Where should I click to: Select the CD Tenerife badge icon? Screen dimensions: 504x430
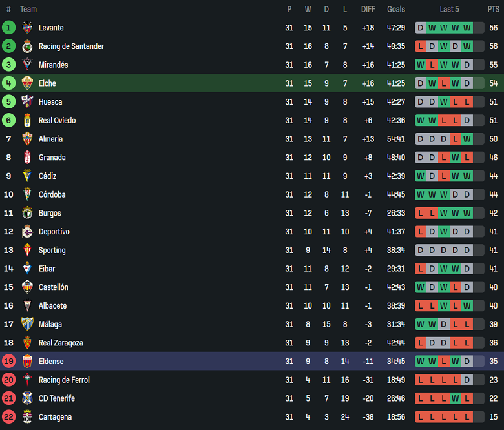(27, 398)
